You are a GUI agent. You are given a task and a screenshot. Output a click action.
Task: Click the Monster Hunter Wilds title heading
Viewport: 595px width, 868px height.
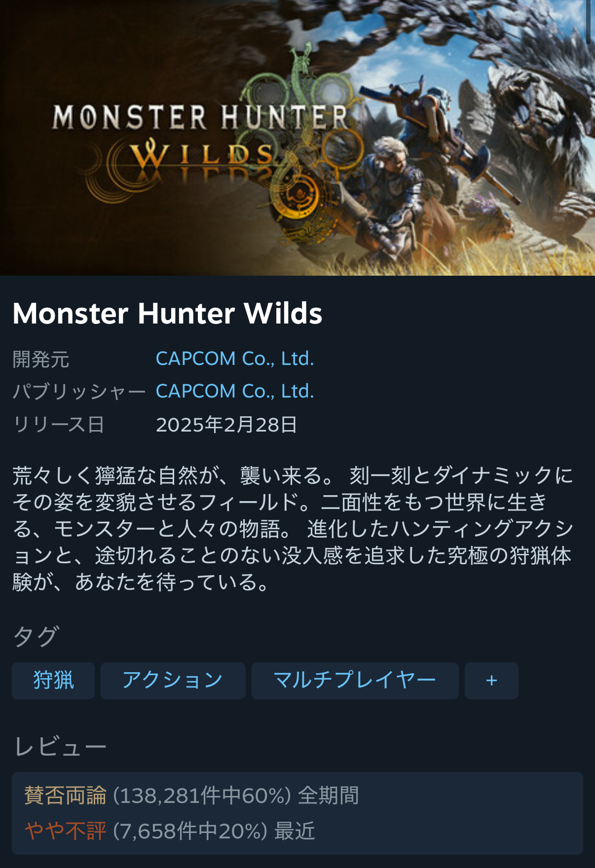[x=167, y=313]
